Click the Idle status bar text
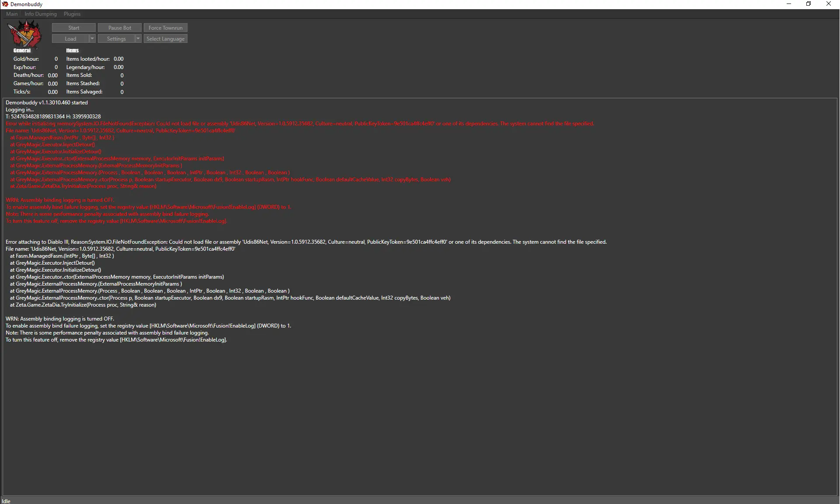This screenshot has width=840, height=504. click(6, 501)
